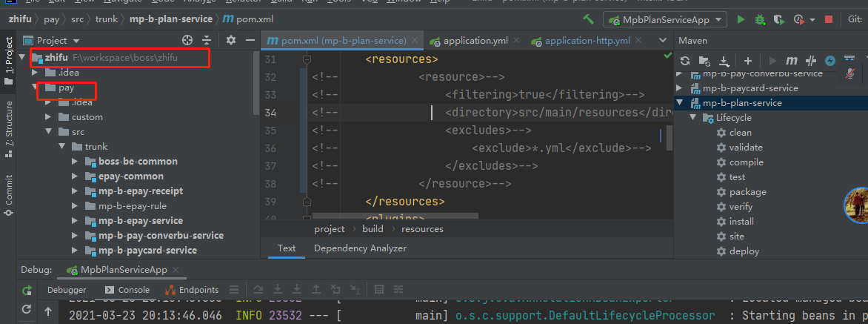Toggle skip tests mode lightning icon
Screen dimensions: 868x324
coord(830,61)
